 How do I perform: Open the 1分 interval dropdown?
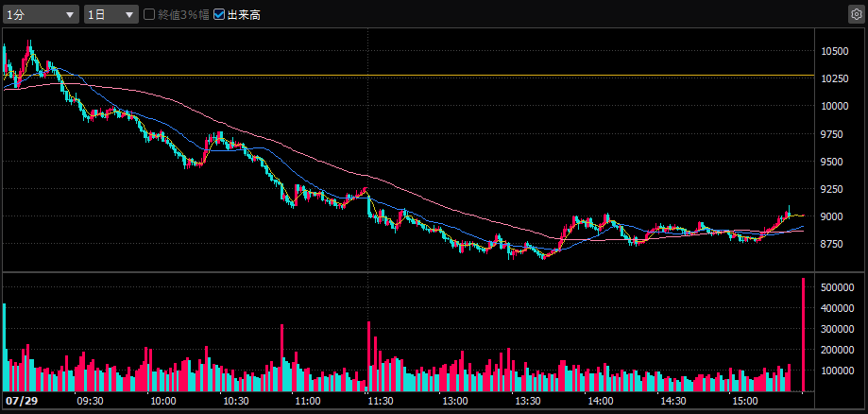click(x=41, y=15)
